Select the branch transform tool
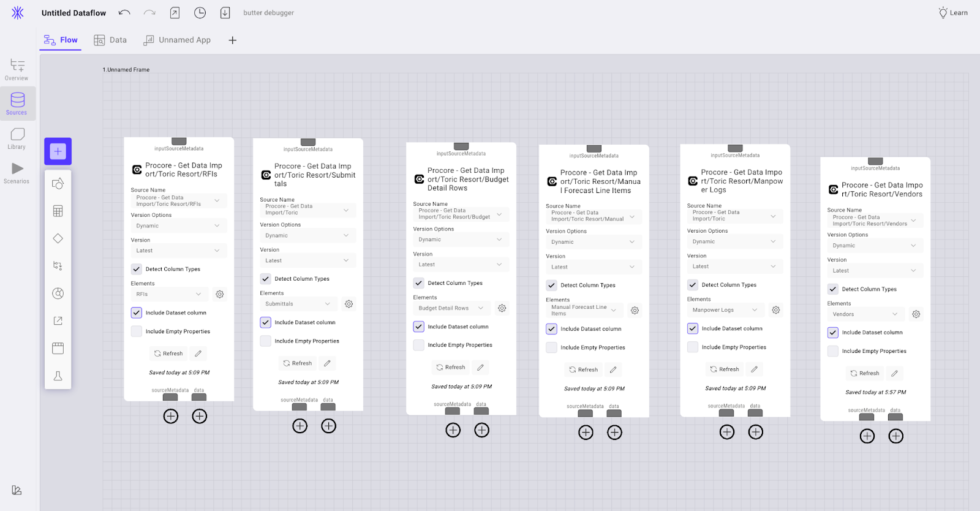This screenshot has height=511, width=980. click(x=58, y=266)
